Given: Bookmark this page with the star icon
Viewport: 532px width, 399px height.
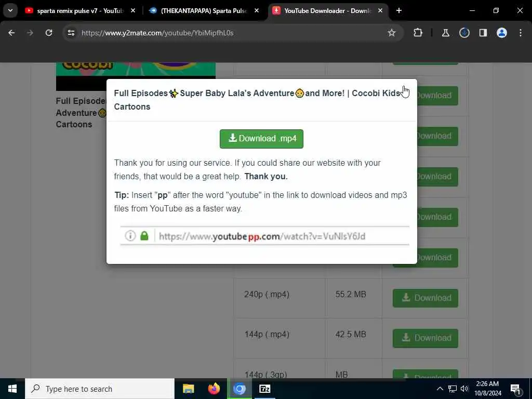Looking at the screenshot, I should tap(392, 33).
